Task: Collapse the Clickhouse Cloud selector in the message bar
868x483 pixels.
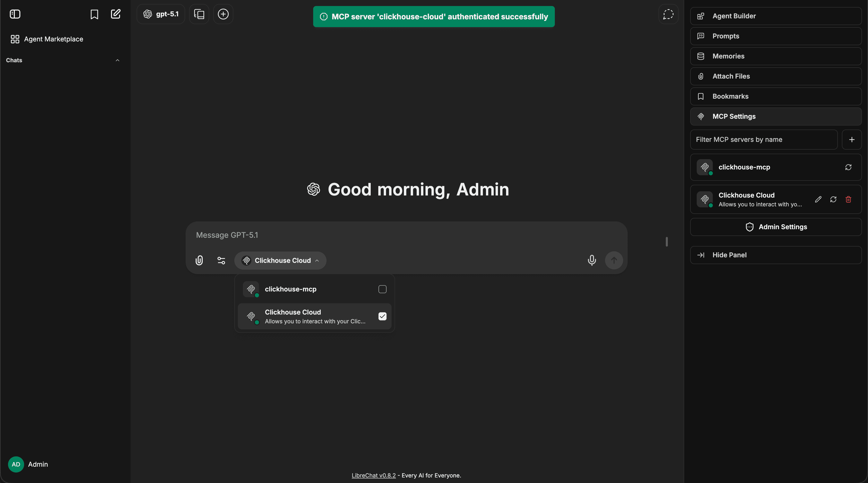Action: (x=317, y=260)
